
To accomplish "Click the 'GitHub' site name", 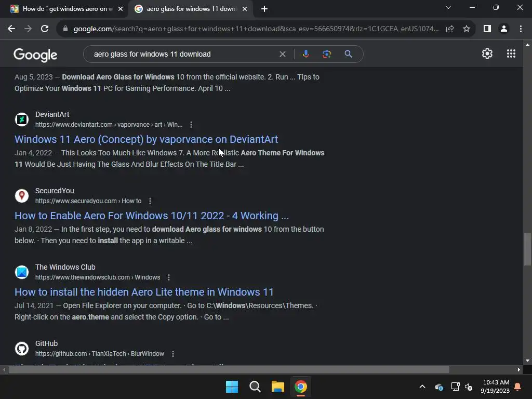I will click(46, 343).
